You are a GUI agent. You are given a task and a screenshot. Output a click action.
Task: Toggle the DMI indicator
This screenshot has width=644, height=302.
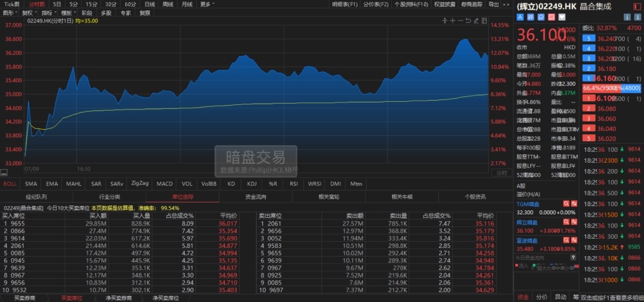[336, 184]
